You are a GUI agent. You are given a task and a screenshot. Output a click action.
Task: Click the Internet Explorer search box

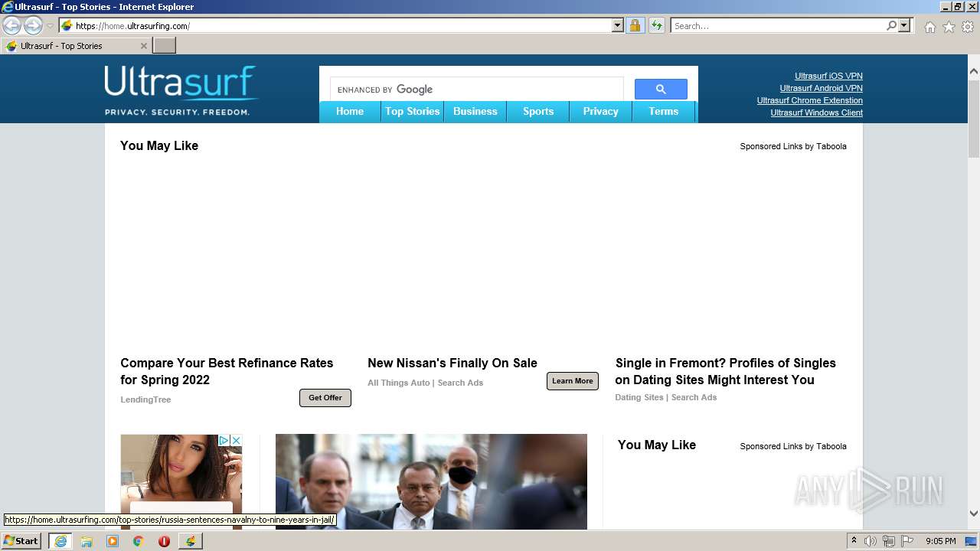[x=778, y=26]
